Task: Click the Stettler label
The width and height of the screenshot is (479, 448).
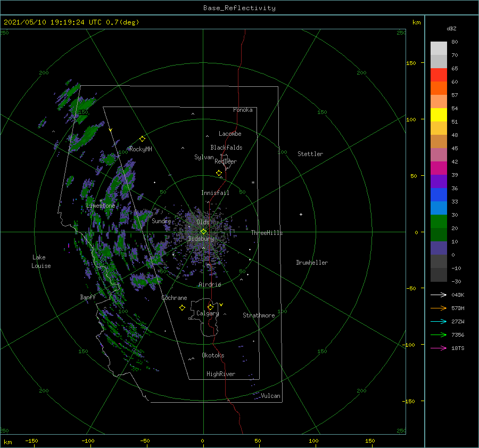Action: pos(310,154)
